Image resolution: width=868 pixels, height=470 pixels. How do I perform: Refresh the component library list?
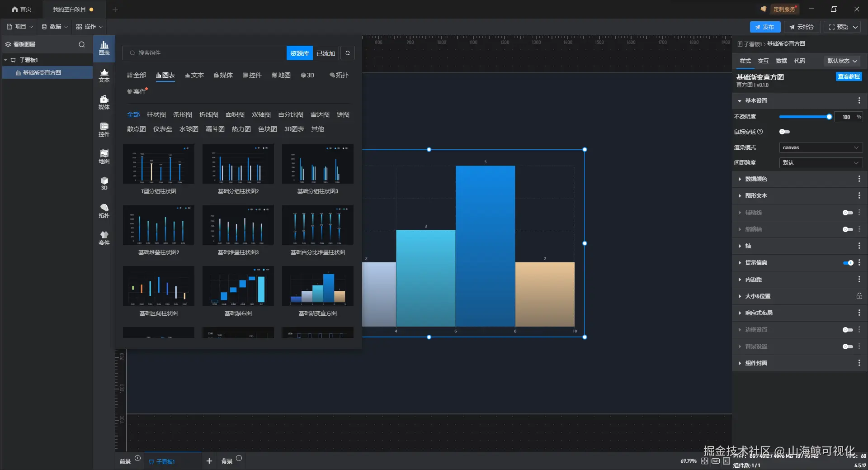tap(348, 53)
